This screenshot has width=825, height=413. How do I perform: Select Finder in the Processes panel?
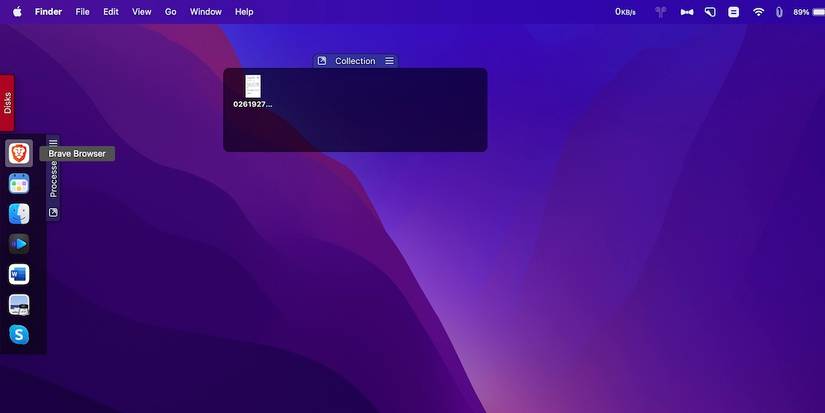19,214
